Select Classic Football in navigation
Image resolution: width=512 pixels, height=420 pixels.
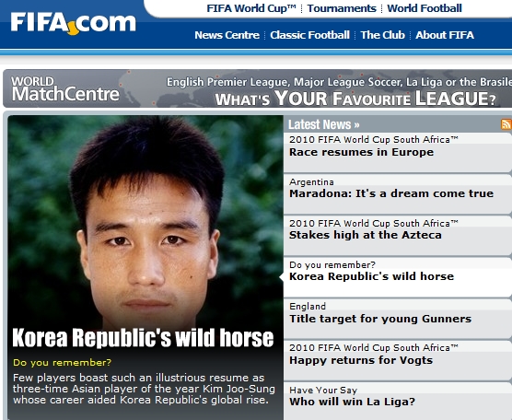tap(310, 35)
